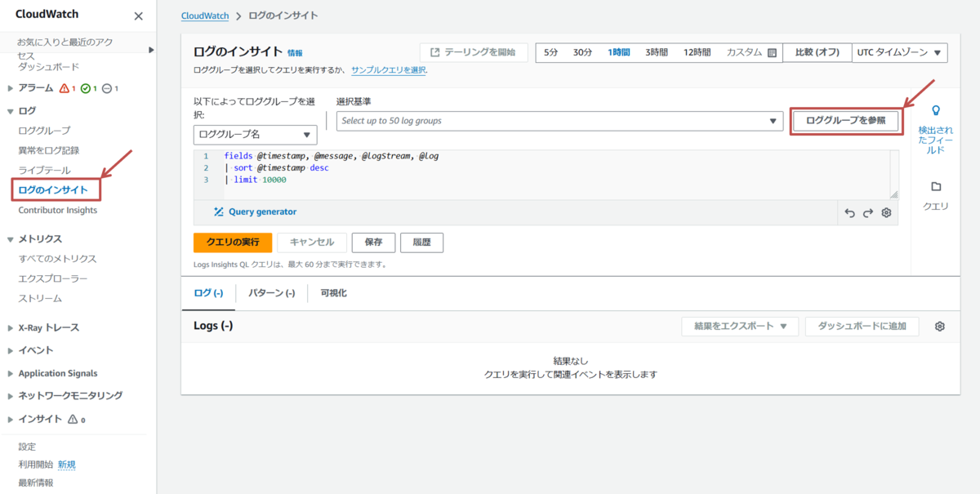Open Contributor Insights in sidebar
The width and height of the screenshot is (980, 494).
58,210
